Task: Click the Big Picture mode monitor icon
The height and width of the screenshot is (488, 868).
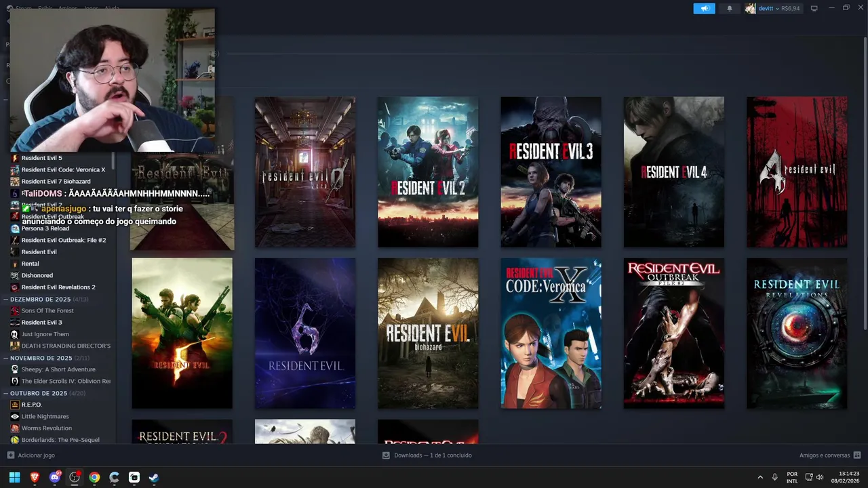Action: tap(814, 8)
